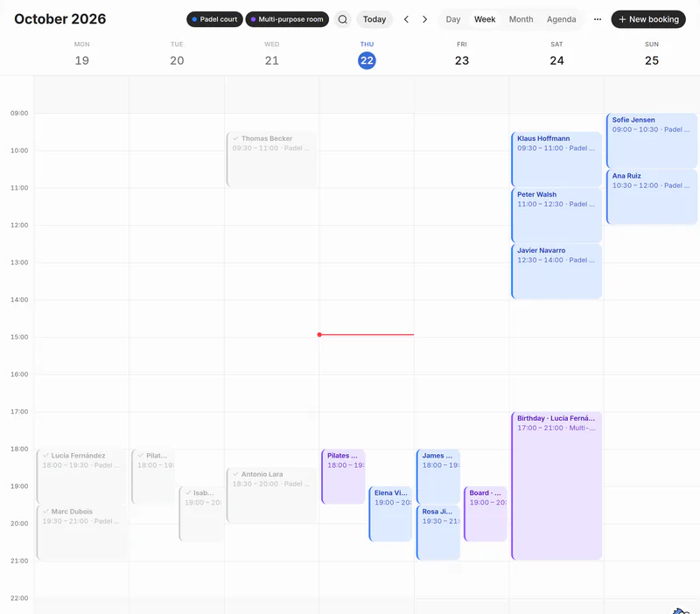
Task: Switch to Agenda view
Action: pyautogui.click(x=561, y=19)
